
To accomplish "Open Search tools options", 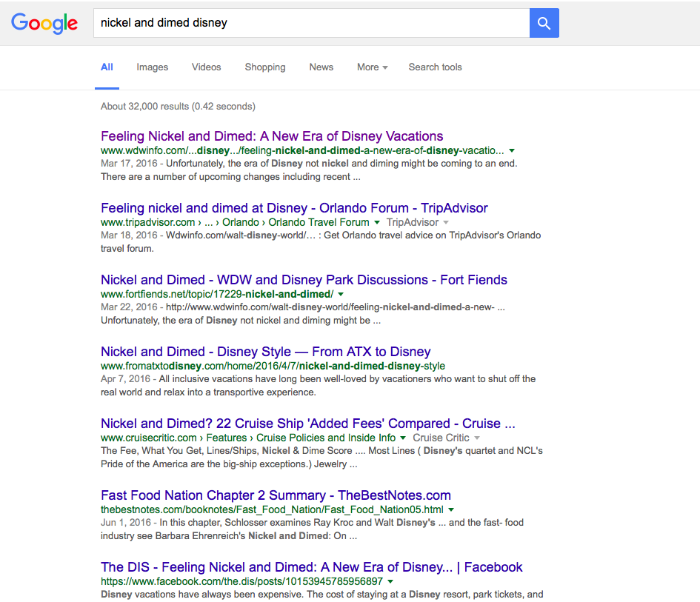I will (x=436, y=67).
